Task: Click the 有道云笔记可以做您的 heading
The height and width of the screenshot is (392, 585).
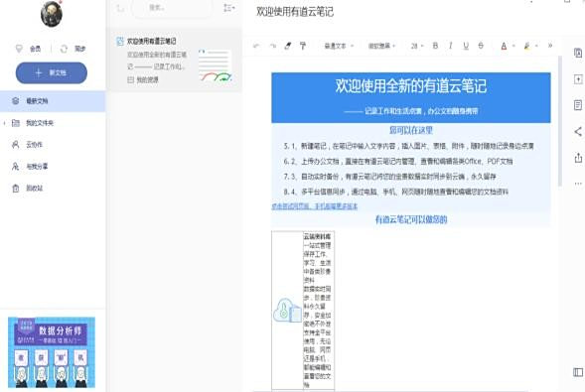Action: (411, 219)
